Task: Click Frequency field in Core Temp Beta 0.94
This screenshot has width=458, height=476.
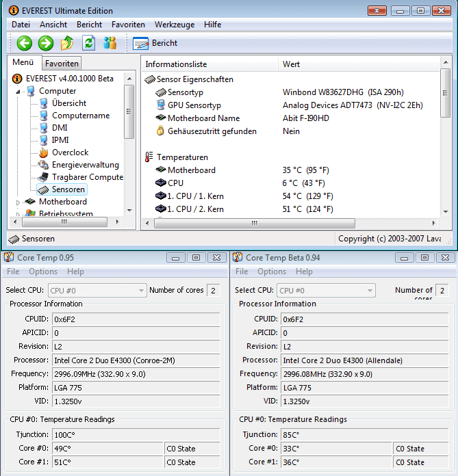Action: coord(364,374)
